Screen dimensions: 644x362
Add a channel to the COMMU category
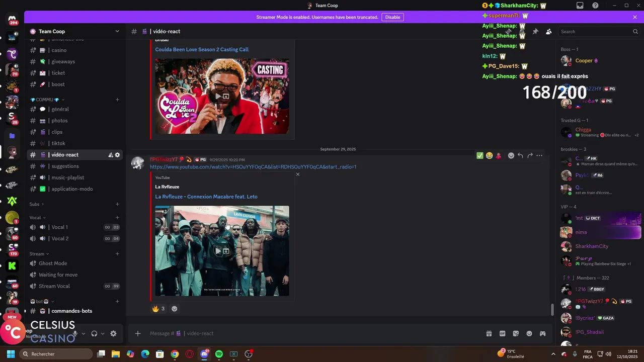[117, 100]
